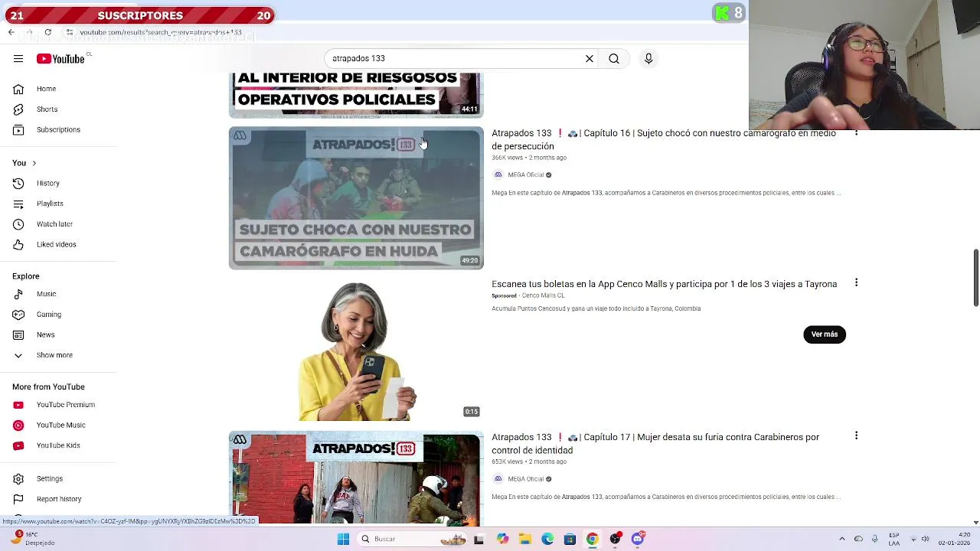Screen dimensions: 980x551
Task: Click the taskbar Buscar search box
Action: click(x=413, y=539)
